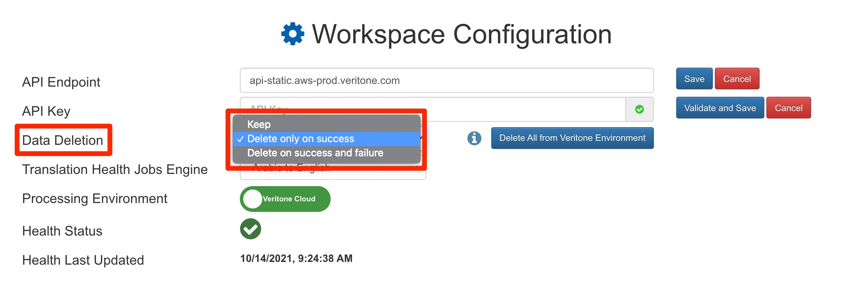The height and width of the screenshot is (289, 868).
Task: Cancel the API Endpoint edit
Action: [x=737, y=79]
